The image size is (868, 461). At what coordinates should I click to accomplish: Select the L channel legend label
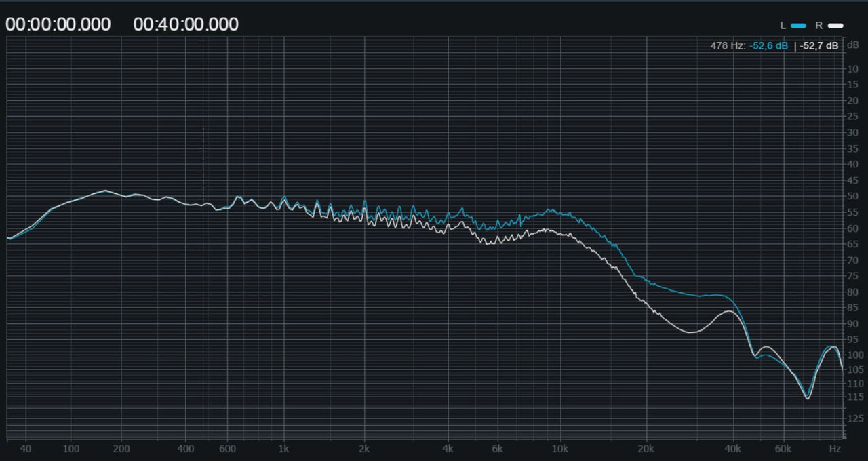pyautogui.click(x=783, y=26)
